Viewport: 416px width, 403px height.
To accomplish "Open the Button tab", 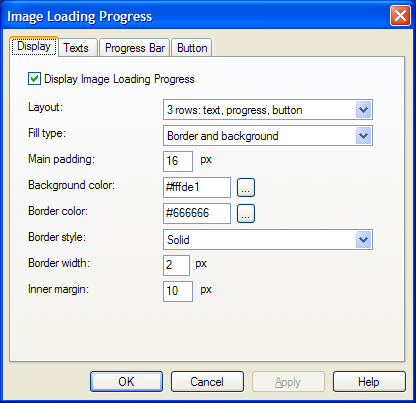I will click(x=192, y=48).
